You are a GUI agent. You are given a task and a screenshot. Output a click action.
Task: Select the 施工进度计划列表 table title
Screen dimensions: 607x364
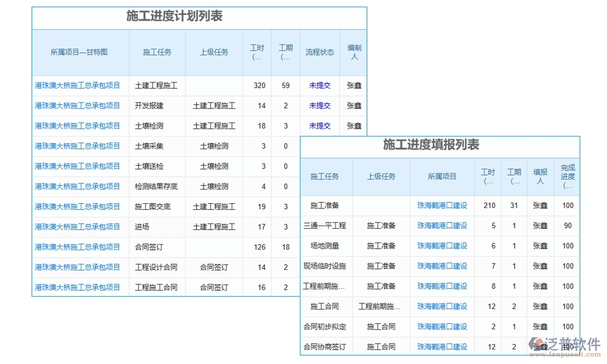coord(175,18)
